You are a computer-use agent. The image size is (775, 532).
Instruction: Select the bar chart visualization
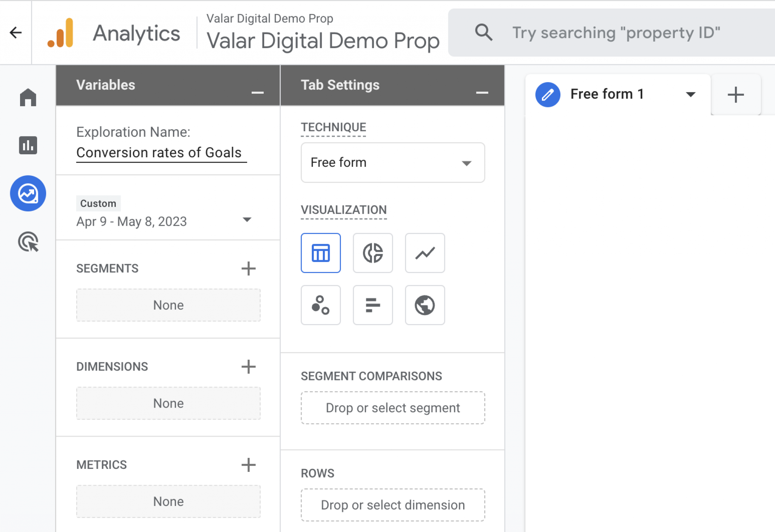(373, 305)
